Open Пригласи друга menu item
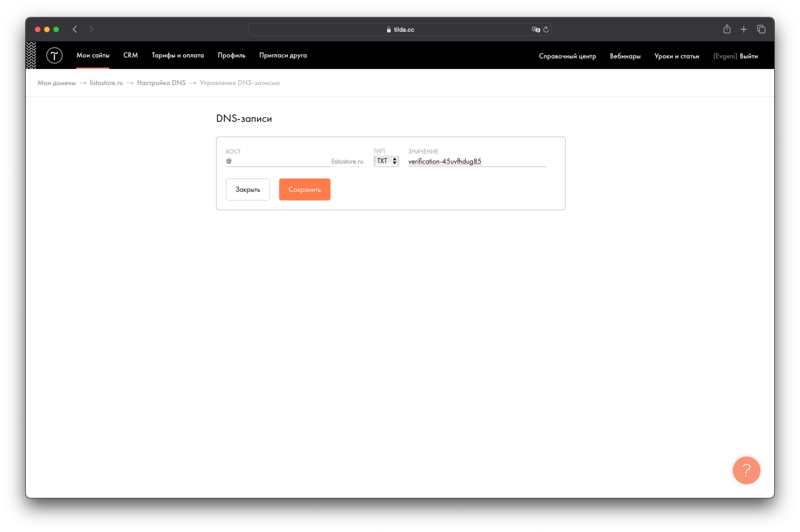 tap(283, 55)
